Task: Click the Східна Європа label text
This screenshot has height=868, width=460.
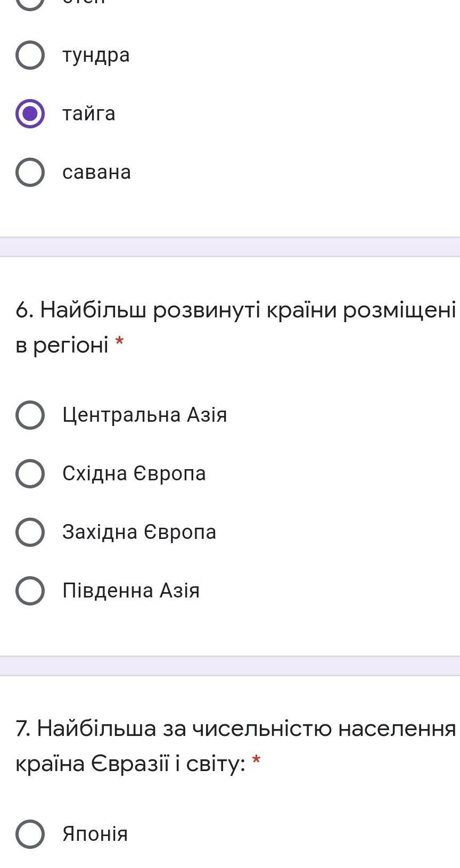Action: 134,473
